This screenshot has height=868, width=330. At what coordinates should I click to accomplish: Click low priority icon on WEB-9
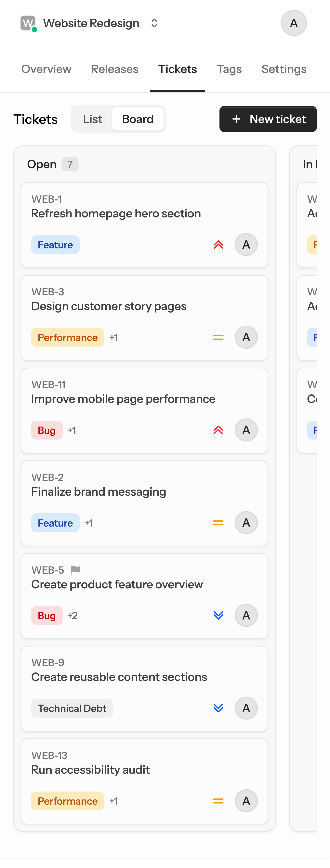pos(218,708)
